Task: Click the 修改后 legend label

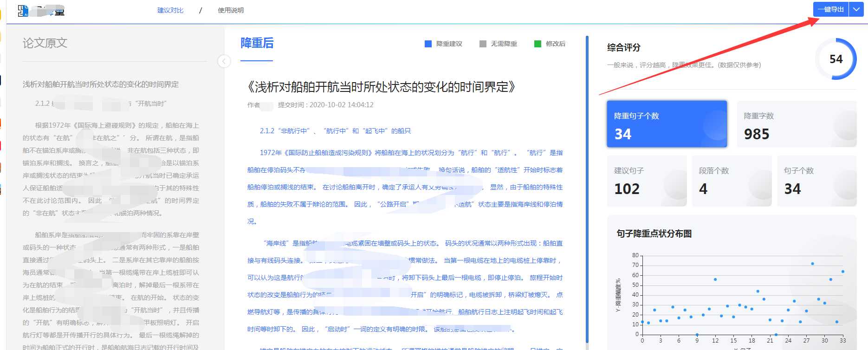Action: pyautogui.click(x=556, y=44)
